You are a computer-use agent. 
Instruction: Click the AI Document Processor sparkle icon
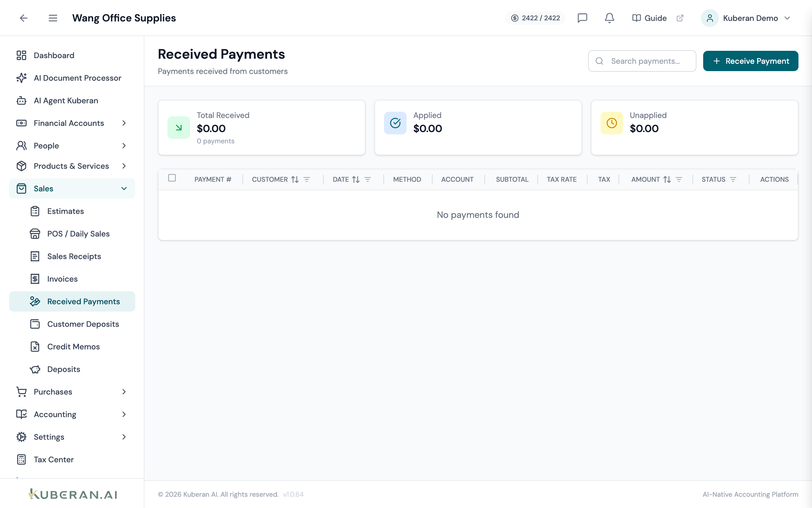[21, 78]
